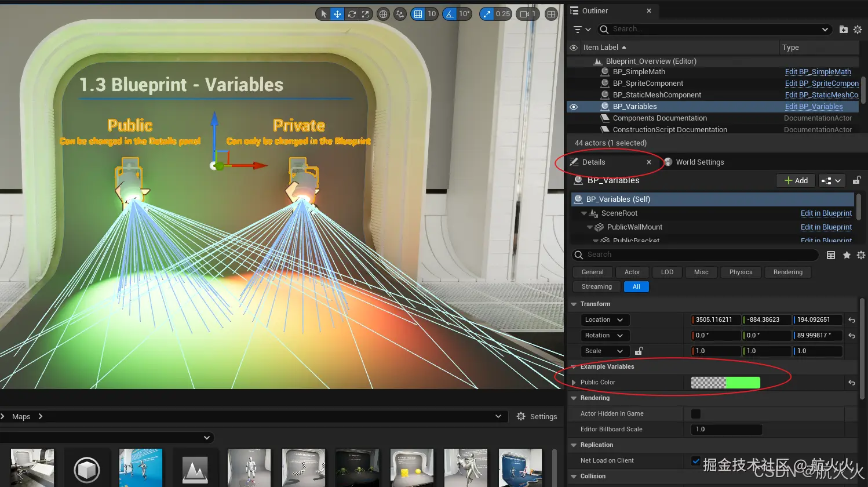Open Edit BP_StaticMeshComponent link
Image resolution: width=868 pixels, height=487 pixels.
822,95
